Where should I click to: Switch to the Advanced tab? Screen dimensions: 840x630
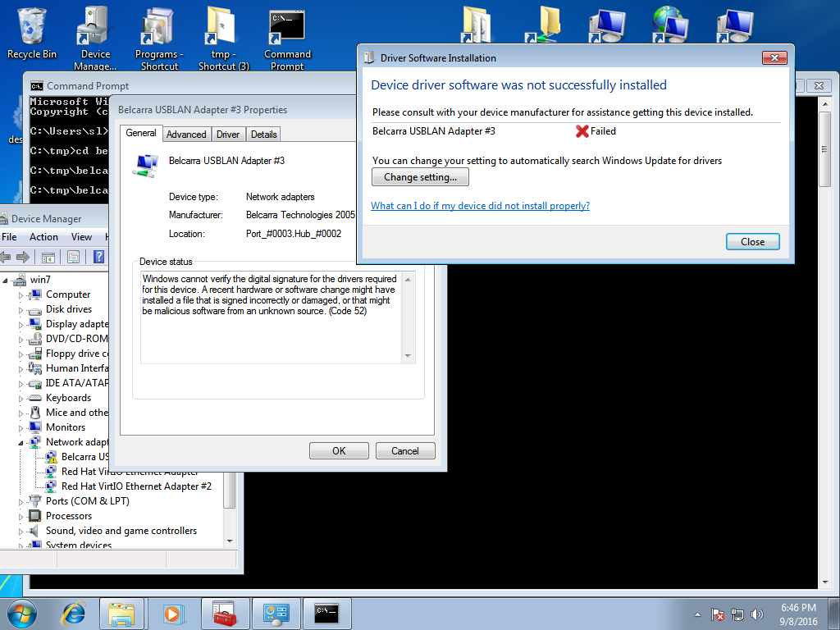point(186,135)
